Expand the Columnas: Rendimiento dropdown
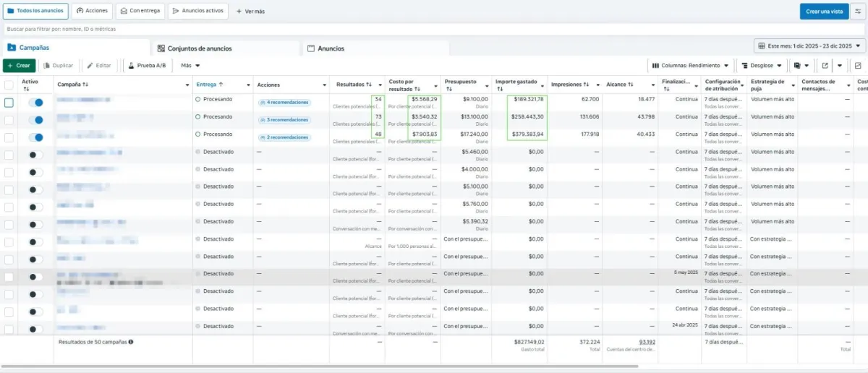868x373 pixels. [690, 65]
